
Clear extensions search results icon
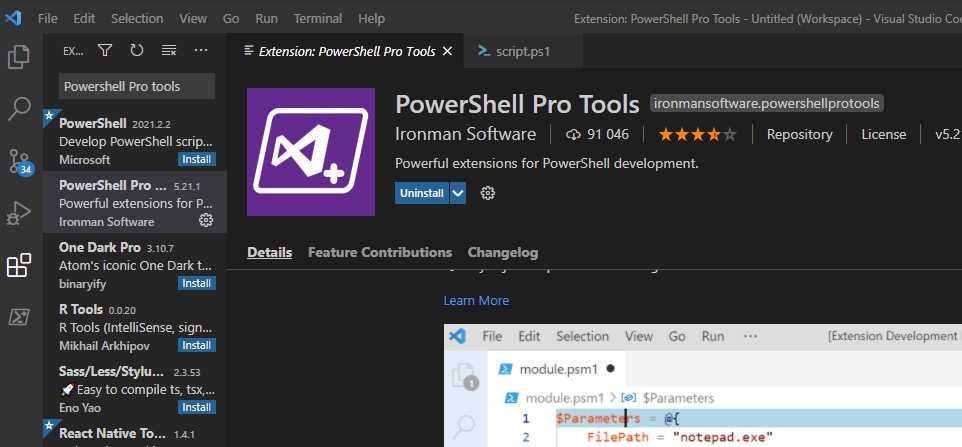[x=169, y=51]
